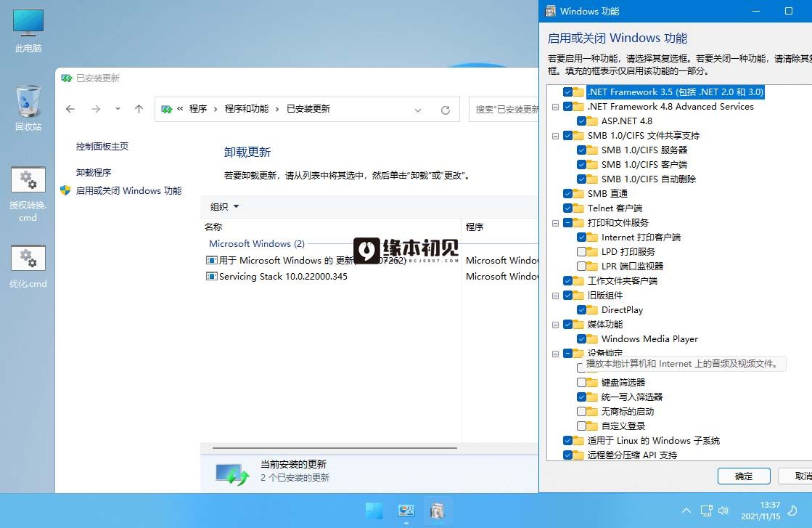Select 远程差分压缩 API 支持 row

pyautogui.click(x=632, y=455)
